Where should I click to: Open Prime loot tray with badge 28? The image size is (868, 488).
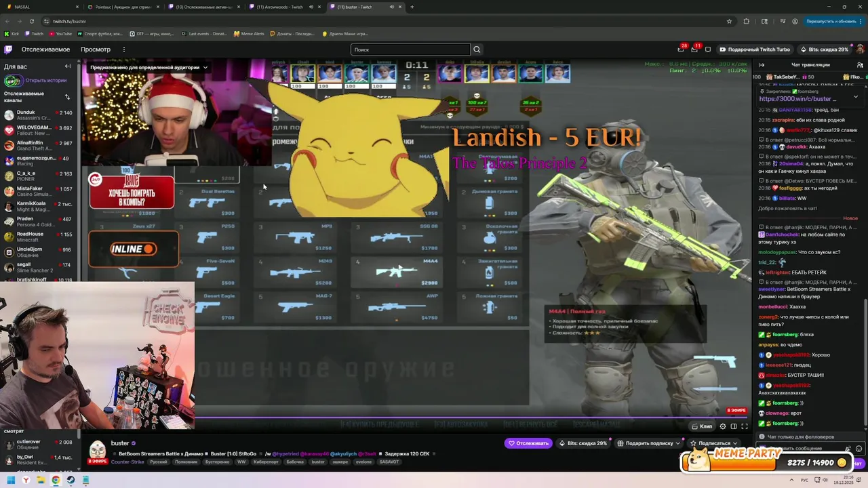click(681, 49)
